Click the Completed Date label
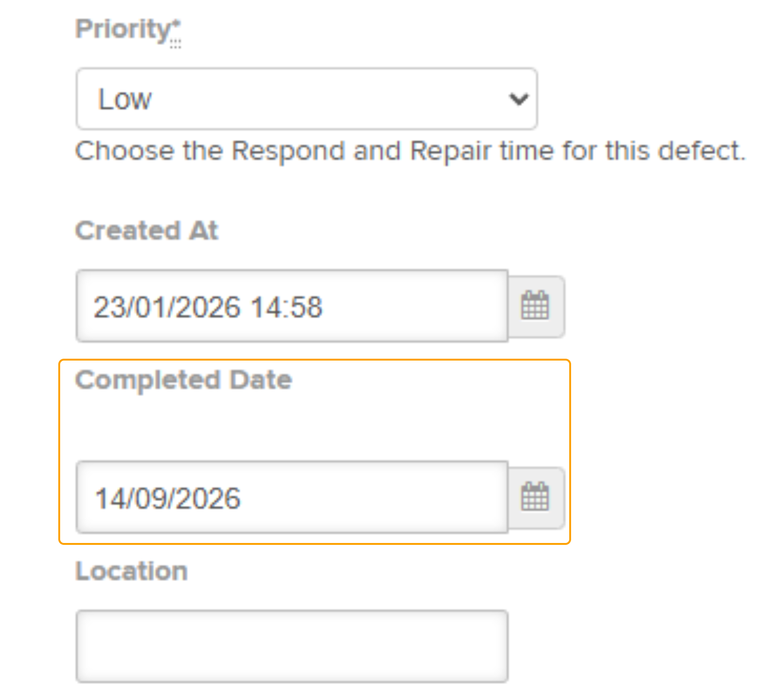 point(184,380)
